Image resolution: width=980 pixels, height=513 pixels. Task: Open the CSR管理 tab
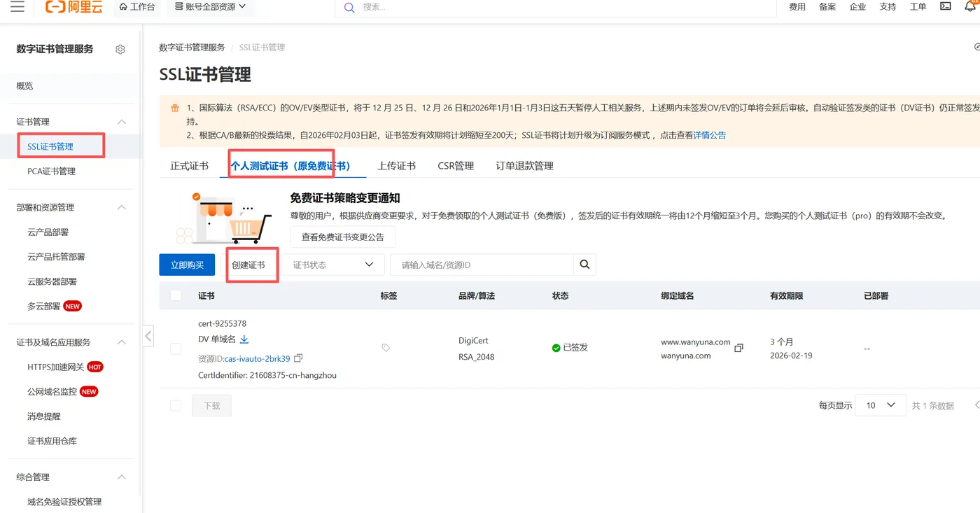tap(456, 166)
